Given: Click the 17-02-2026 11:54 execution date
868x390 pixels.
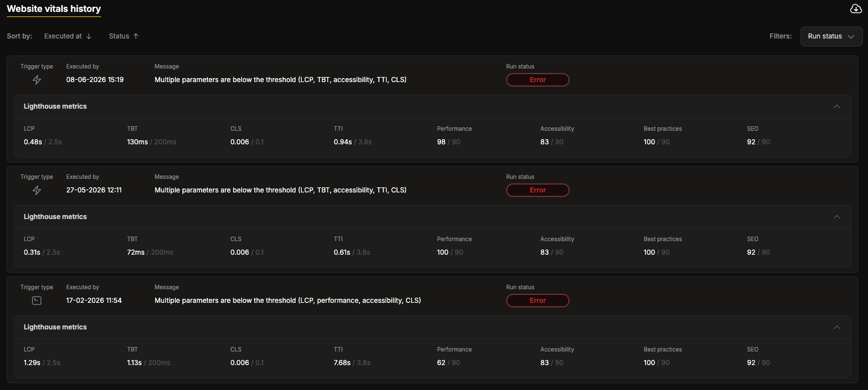Looking at the screenshot, I should pos(94,301).
